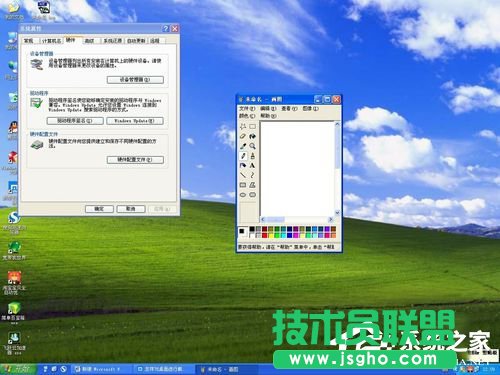
Task: Choose the Ellipse shape tool in Paint
Action: tap(243, 195)
